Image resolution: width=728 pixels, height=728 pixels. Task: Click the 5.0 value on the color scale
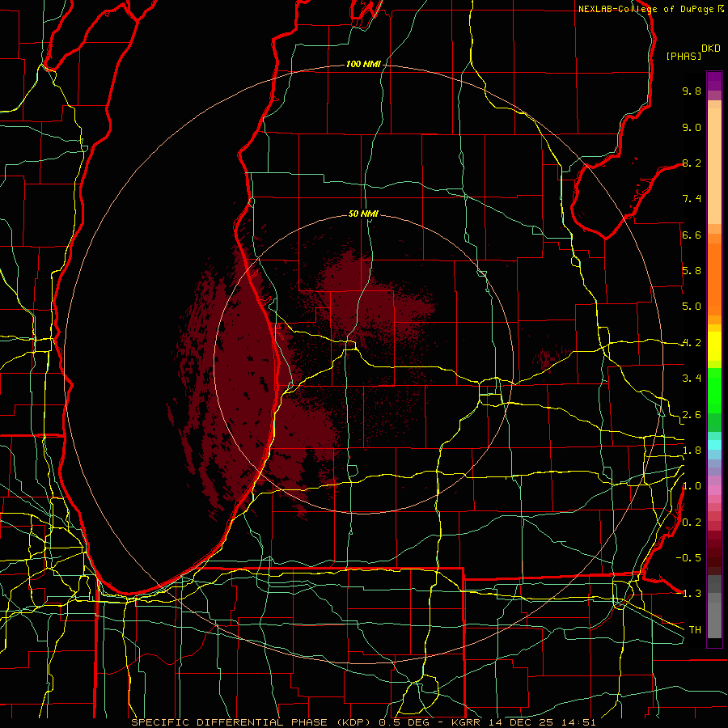click(x=692, y=307)
